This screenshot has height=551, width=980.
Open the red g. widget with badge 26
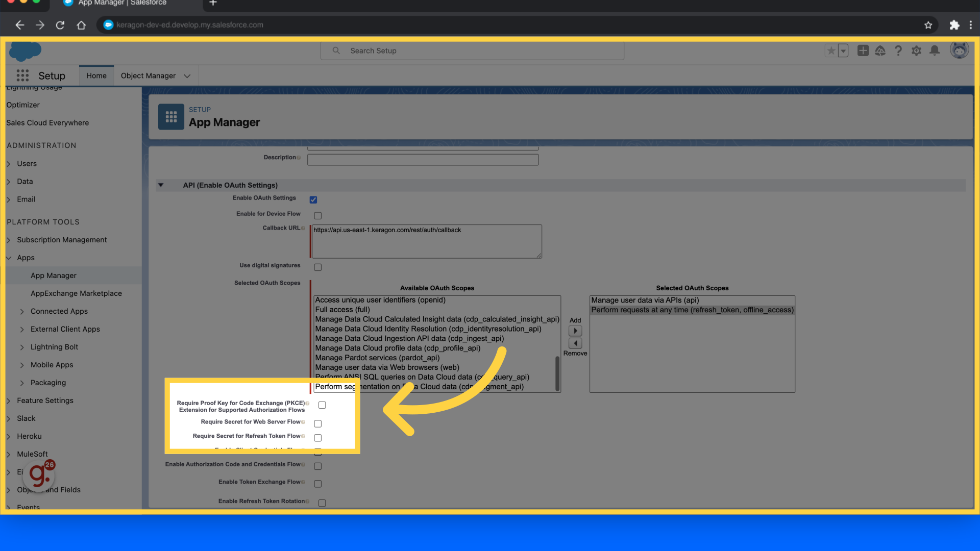click(x=40, y=475)
